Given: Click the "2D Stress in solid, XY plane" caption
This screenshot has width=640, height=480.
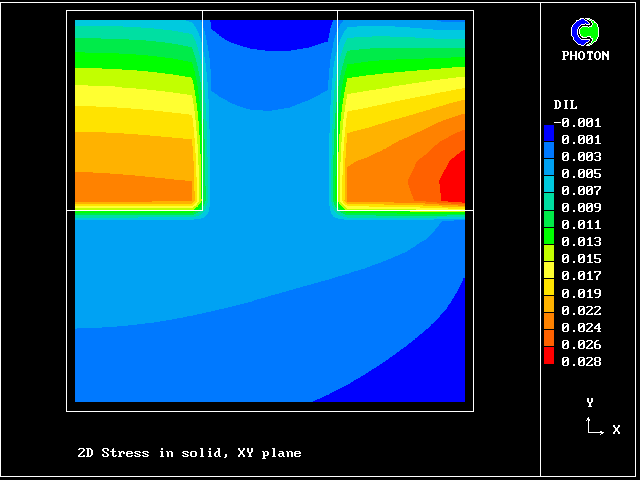Looking at the screenshot, I should coord(189,453).
